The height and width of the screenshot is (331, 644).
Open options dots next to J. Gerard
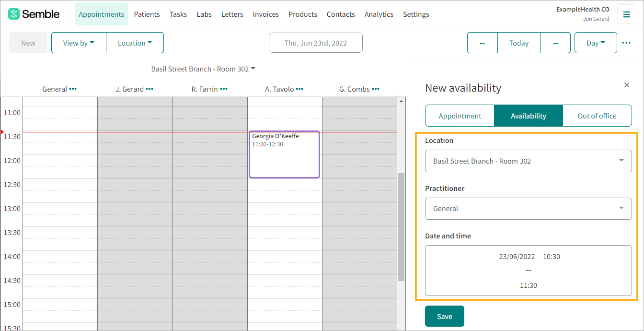(149, 89)
